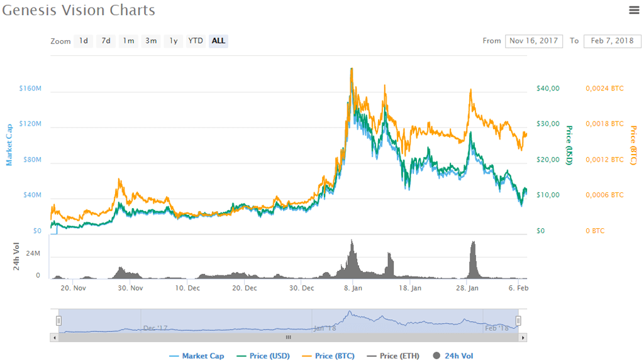Screen dimensions: 644x364
Task: Click the navigator right range handle
Action: (x=518, y=321)
